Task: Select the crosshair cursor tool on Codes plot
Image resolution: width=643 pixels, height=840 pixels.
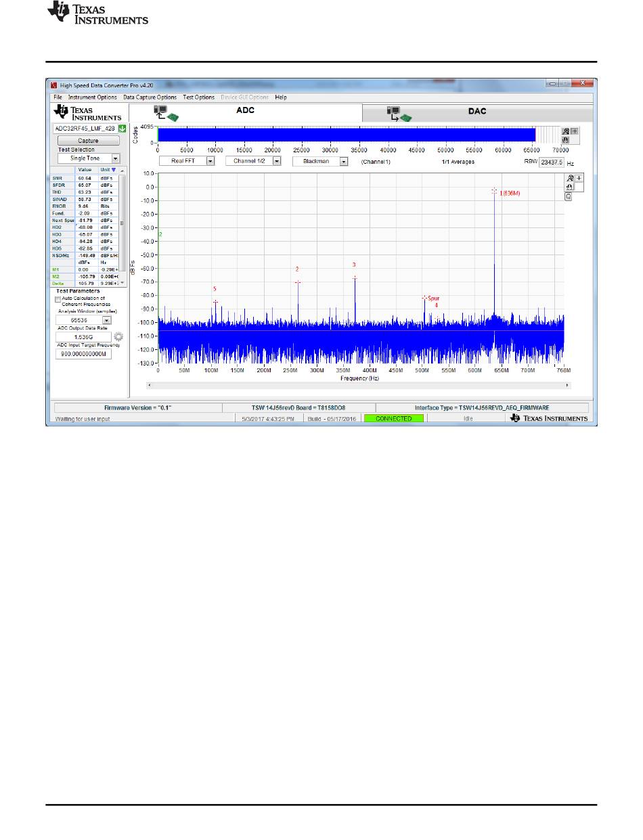Action: [x=575, y=131]
